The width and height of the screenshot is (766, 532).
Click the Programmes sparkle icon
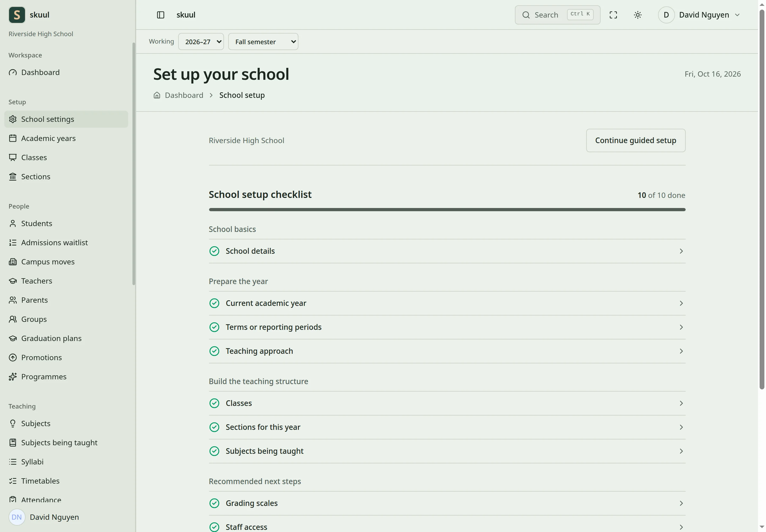13,377
